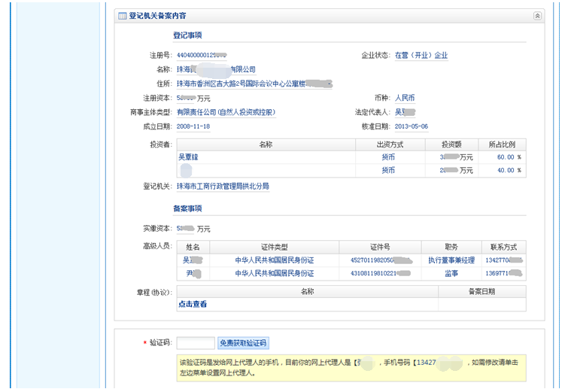The image size is (565, 392).
Task: Click the 在营（开业）企业 status value
Action: (x=421, y=56)
